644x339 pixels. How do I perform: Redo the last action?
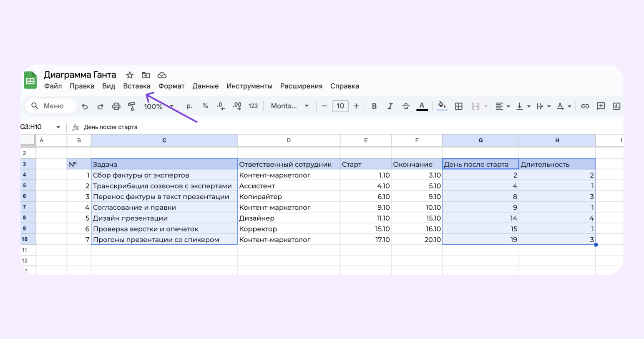pyautogui.click(x=100, y=106)
